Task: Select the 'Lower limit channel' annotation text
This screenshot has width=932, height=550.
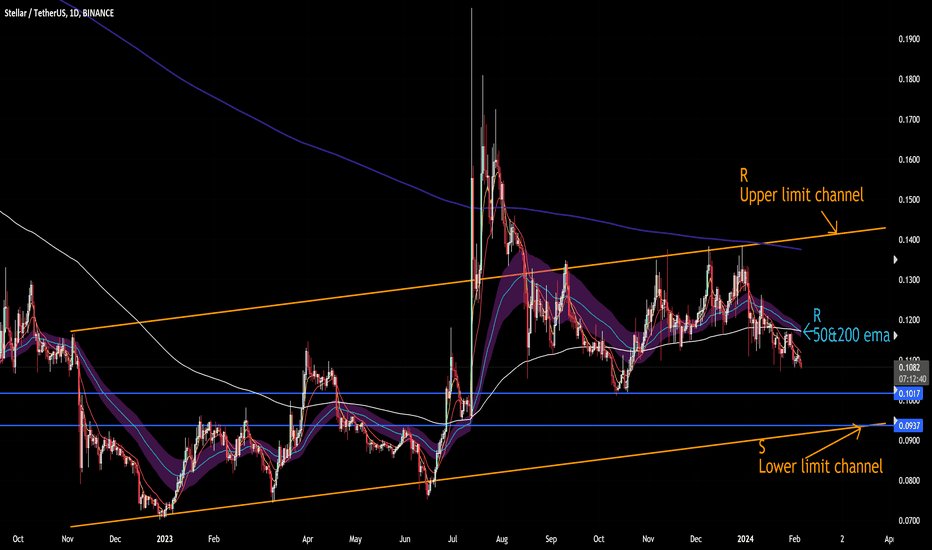Action: click(820, 466)
